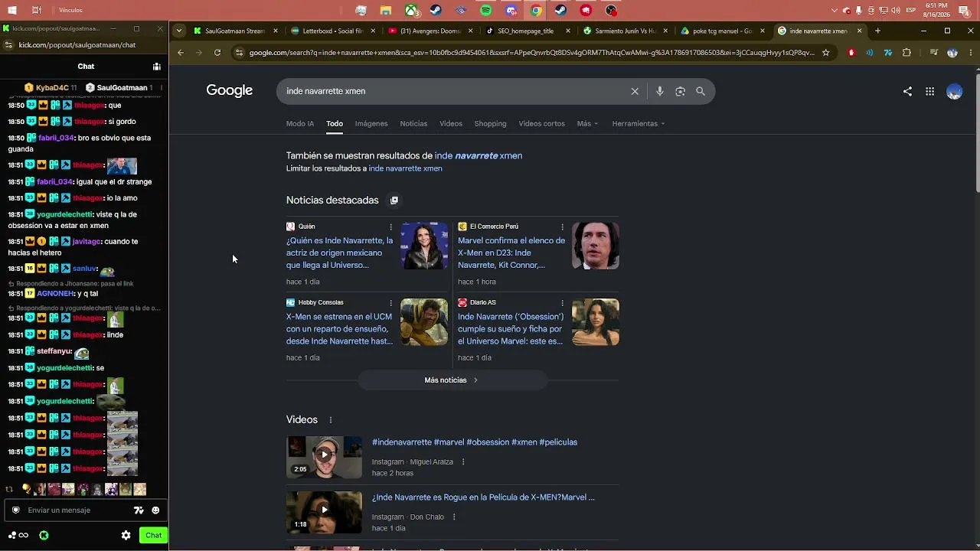
Task: Switch to the Imágenes results tab
Action: click(371, 123)
